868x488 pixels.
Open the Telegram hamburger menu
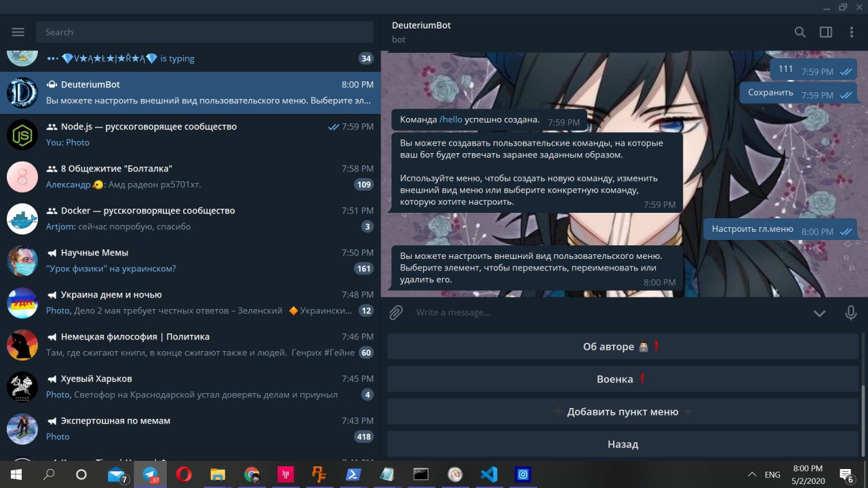point(18,32)
